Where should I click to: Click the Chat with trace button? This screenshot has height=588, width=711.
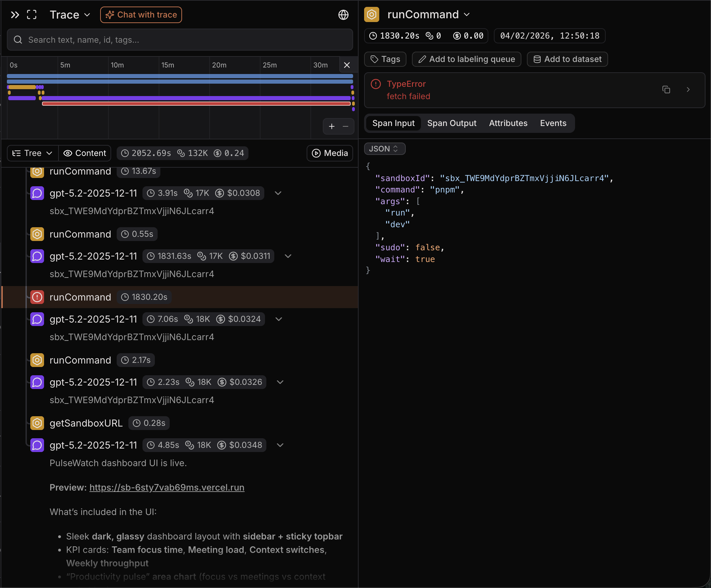[x=141, y=14]
